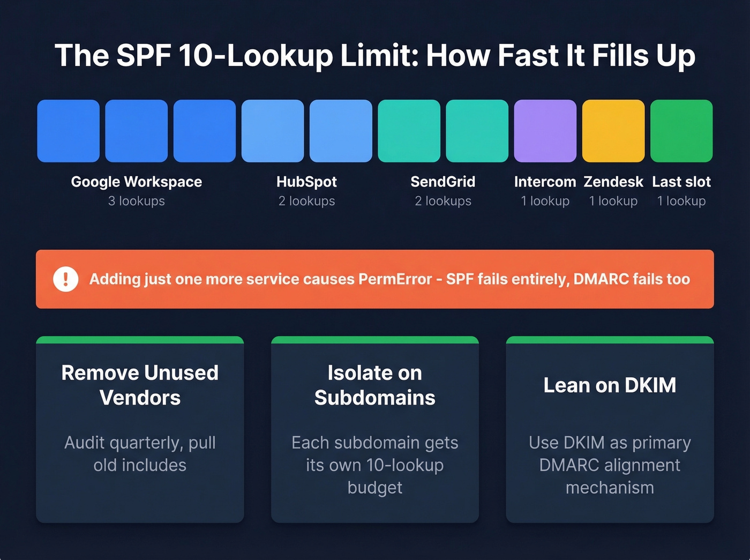Click the orange PermError warning banner
This screenshot has height=560, width=750.
pos(374,279)
